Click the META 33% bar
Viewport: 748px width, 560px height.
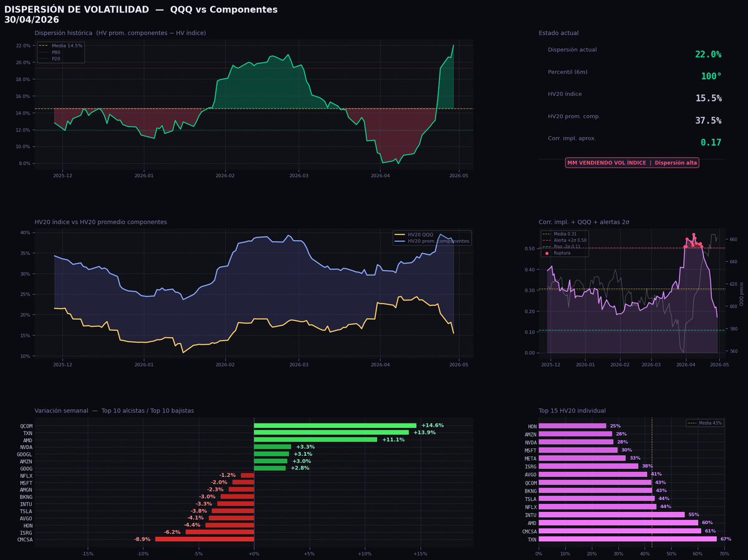click(x=582, y=458)
